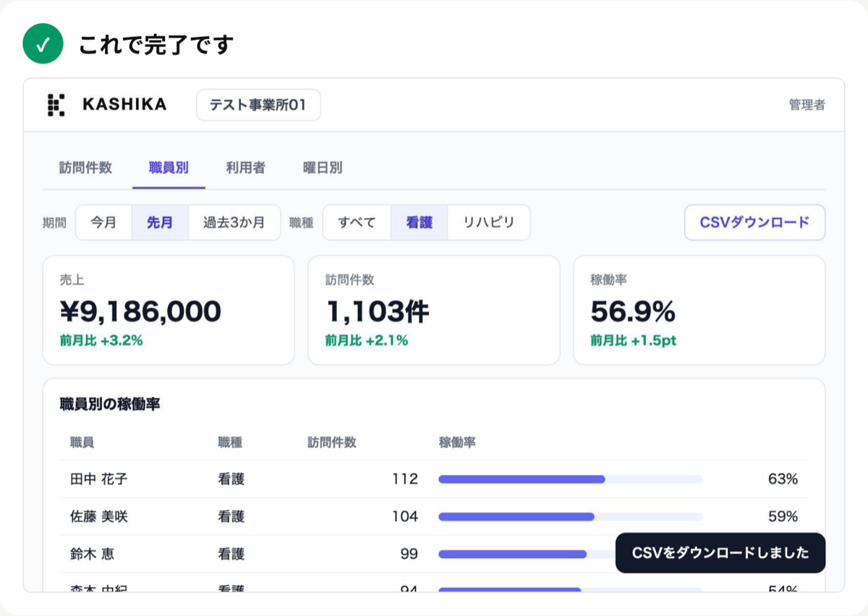Select 先月 as the period

point(160,222)
